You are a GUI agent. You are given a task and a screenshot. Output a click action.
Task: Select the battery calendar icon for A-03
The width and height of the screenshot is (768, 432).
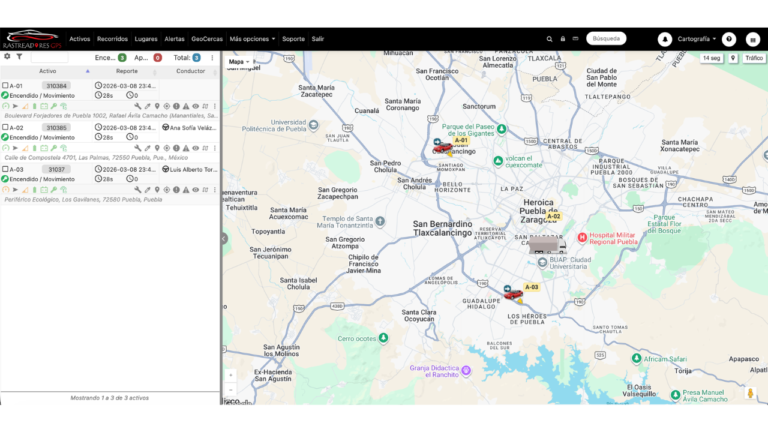pos(44,190)
